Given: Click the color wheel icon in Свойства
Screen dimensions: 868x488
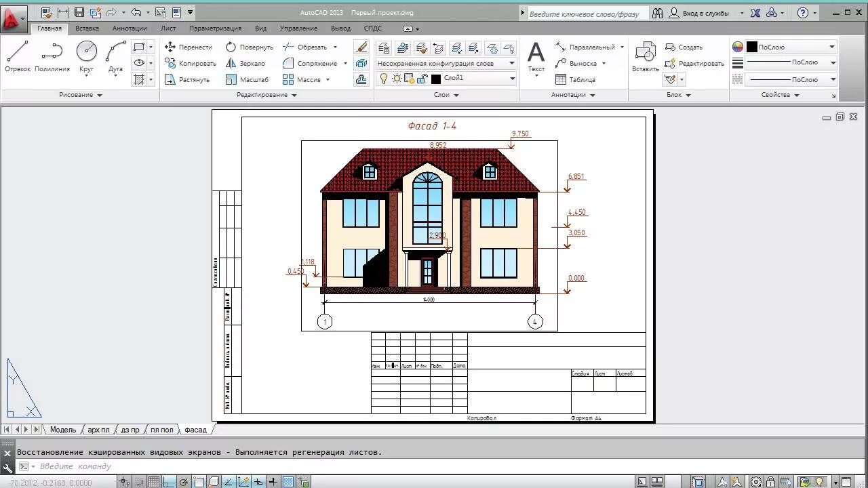Looking at the screenshot, I should pyautogui.click(x=738, y=47).
